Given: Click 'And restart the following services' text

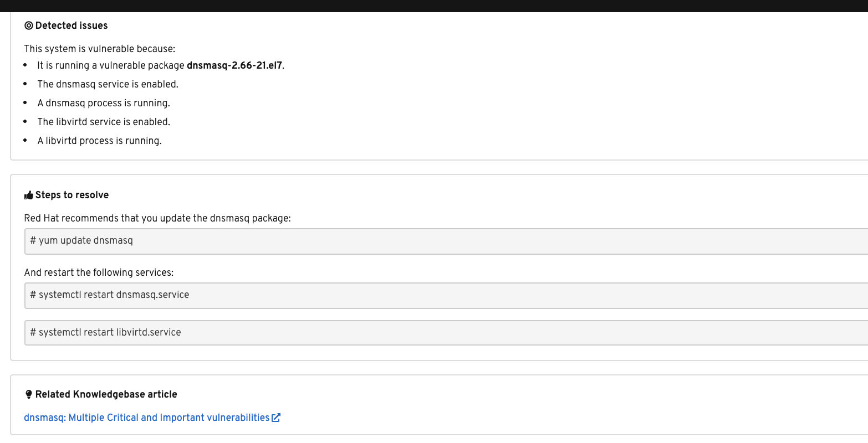Looking at the screenshot, I should [99, 272].
